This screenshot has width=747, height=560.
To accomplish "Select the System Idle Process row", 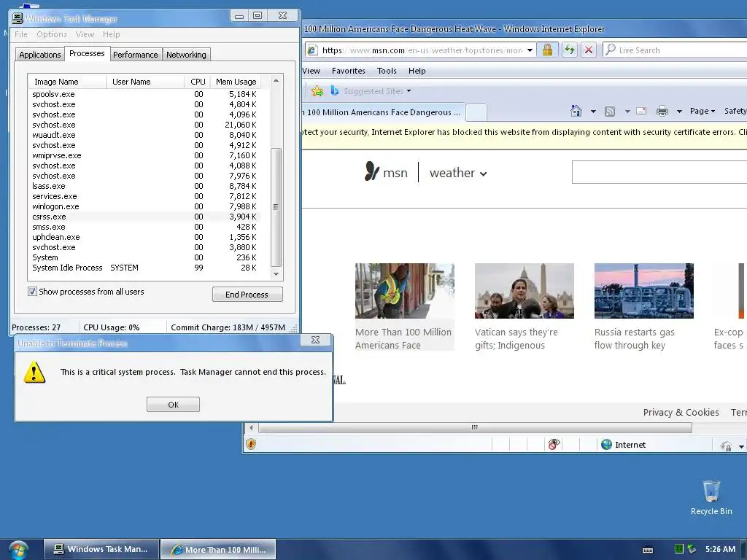I will (145, 268).
